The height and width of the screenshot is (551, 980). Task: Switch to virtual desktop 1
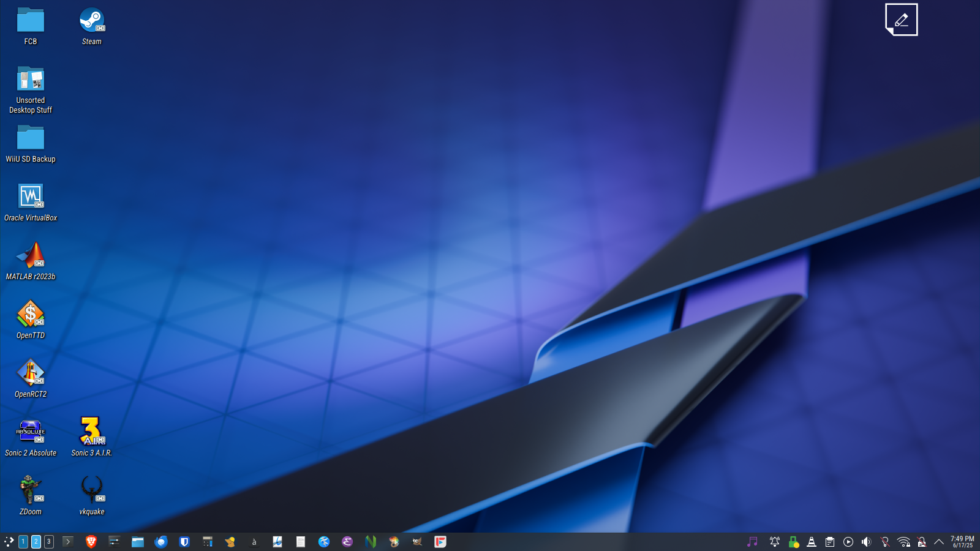(23, 541)
